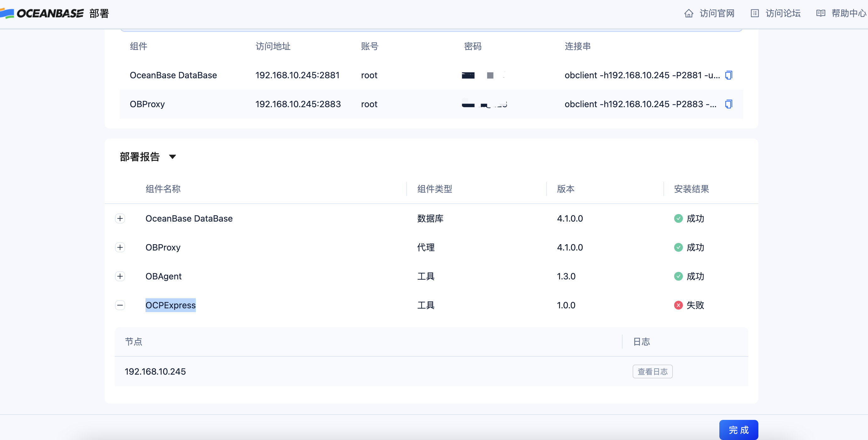Click version 1.0.0 of OCPExpress
The width and height of the screenshot is (868, 440).
tap(566, 305)
